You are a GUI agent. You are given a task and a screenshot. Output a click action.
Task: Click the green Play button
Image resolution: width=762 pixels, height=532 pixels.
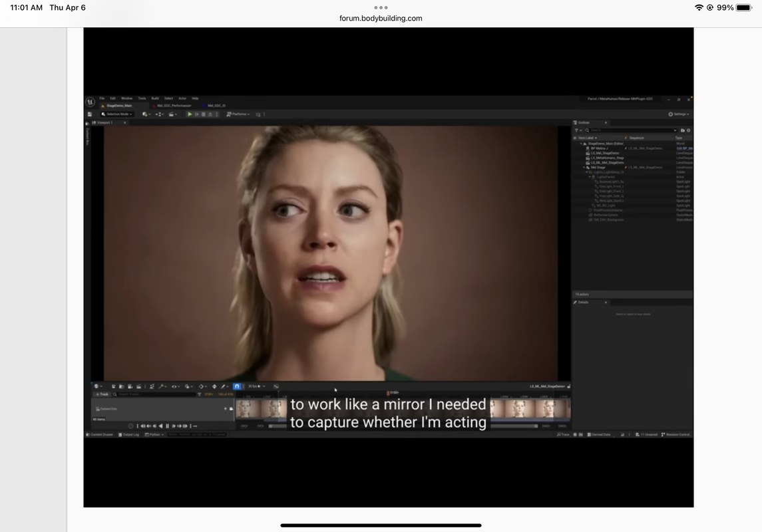pyautogui.click(x=190, y=114)
